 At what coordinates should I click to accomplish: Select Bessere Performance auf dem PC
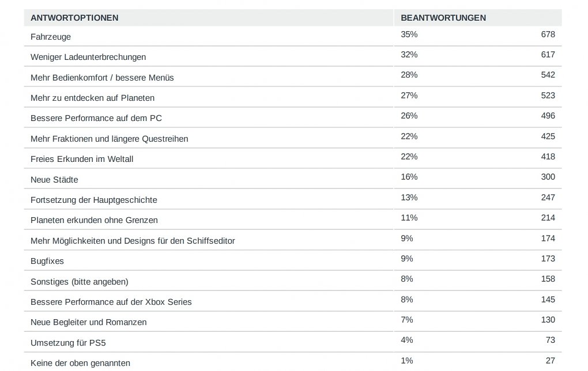pos(96,118)
